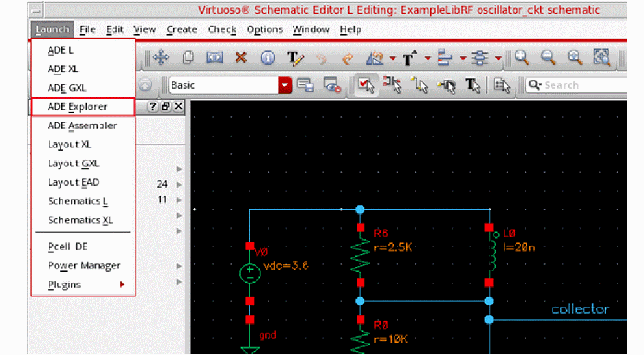The height and width of the screenshot is (355, 644).
Task: Select resistor R6 in the schematic
Action: pos(361,255)
